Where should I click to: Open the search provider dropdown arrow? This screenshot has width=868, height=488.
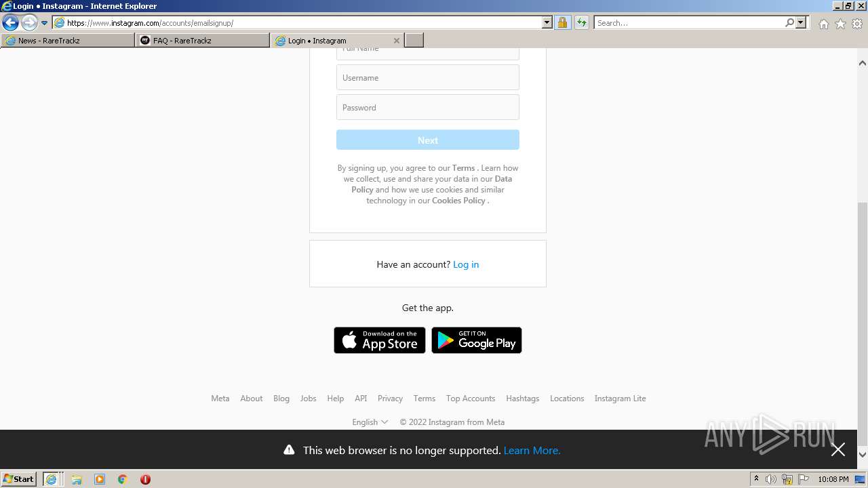click(801, 23)
